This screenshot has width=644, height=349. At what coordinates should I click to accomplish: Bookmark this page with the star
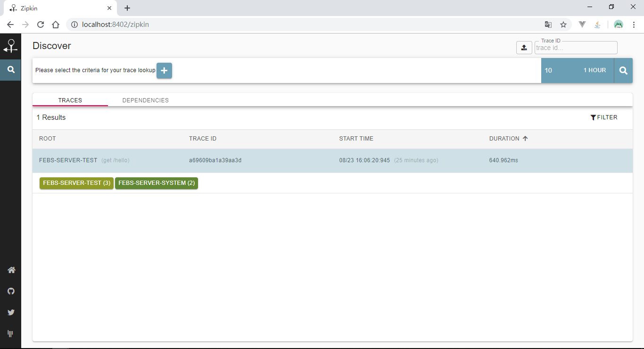(563, 25)
